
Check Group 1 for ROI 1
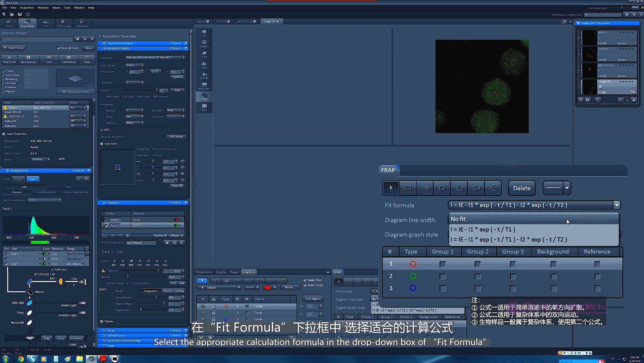click(x=443, y=264)
